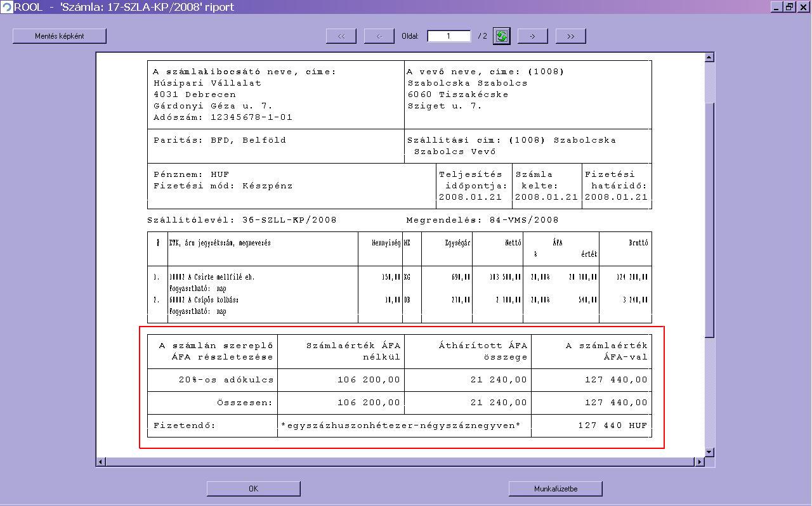Viewport: 812px width, 506px height.
Task: Click the vertical scrollbar up arrow
Action: click(709, 58)
